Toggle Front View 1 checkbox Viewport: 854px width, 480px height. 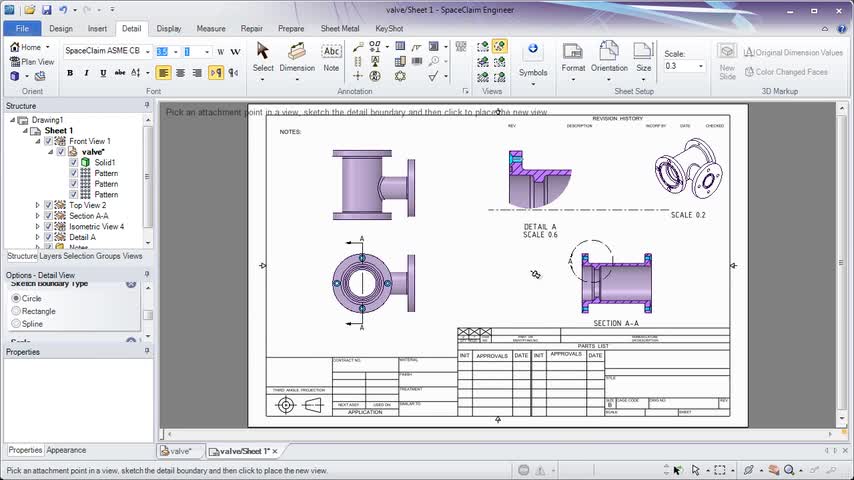coord(48,141)
